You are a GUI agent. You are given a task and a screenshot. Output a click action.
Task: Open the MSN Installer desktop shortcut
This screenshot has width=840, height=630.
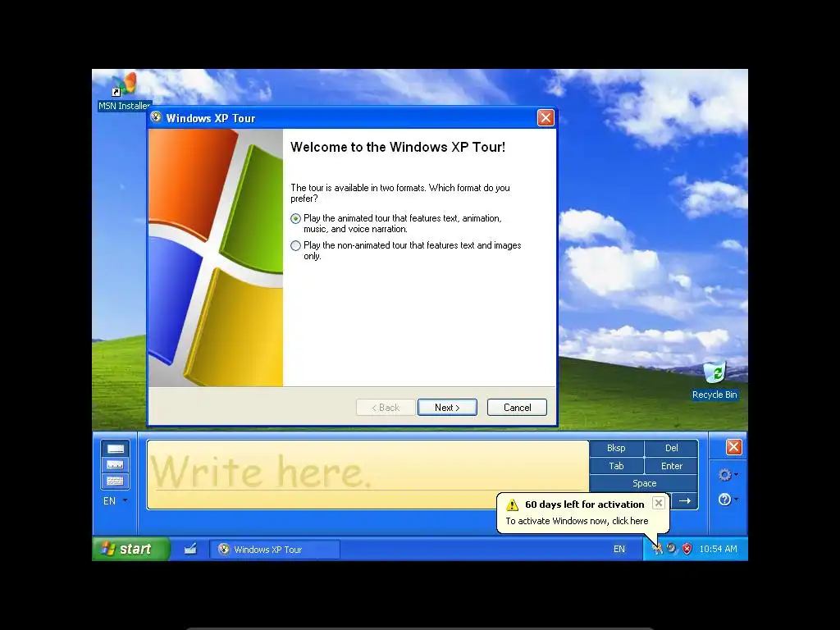tap(125, 91)
